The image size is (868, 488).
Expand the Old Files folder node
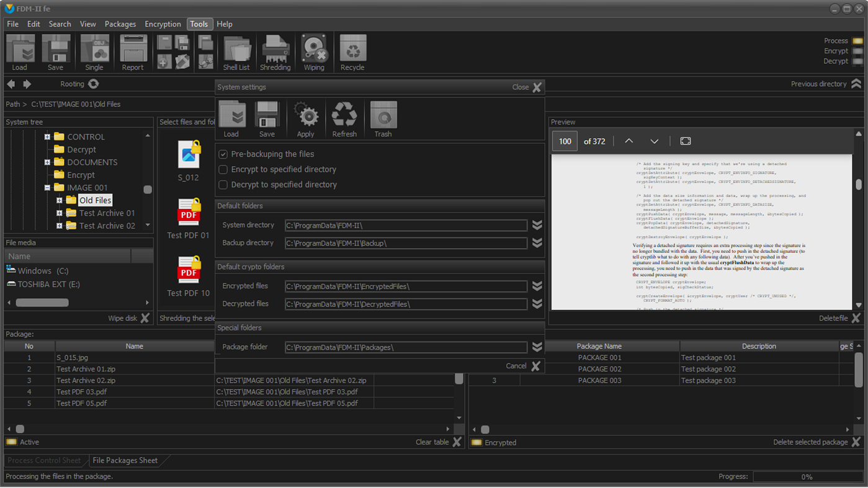pyautogui.click(x=60, y=200)
